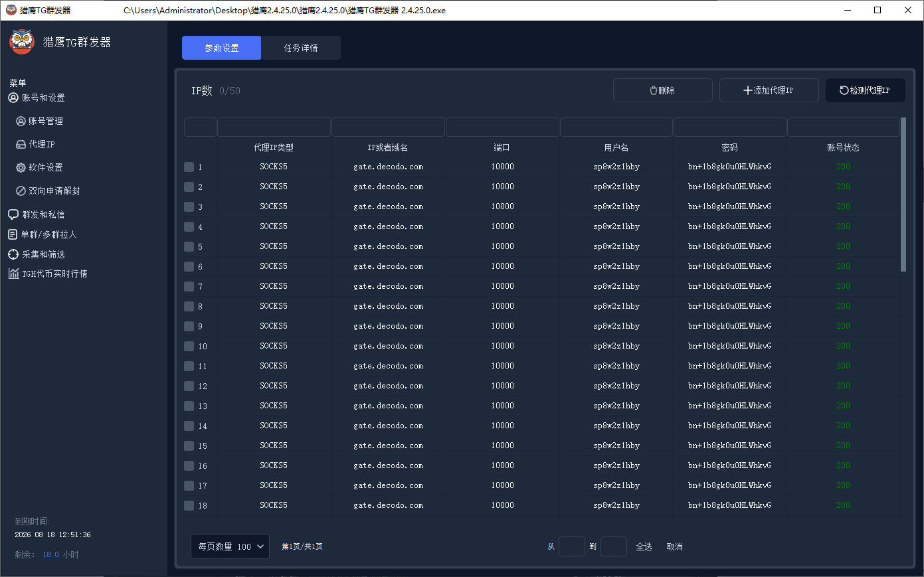Click the 采集和筛选 target icon
Screen dimensions: 924x577
tap(13, 254)
